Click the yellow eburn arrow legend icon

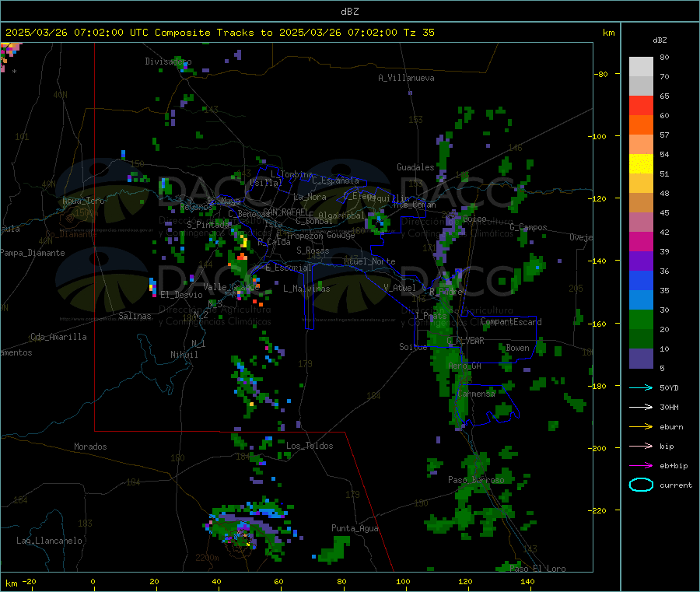641,427
